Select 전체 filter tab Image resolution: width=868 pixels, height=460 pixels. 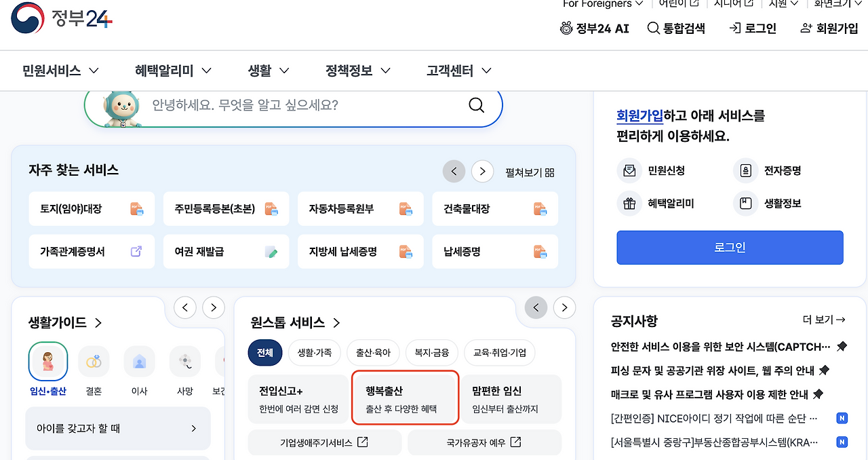pyautogui.click(x=265, y=353)
